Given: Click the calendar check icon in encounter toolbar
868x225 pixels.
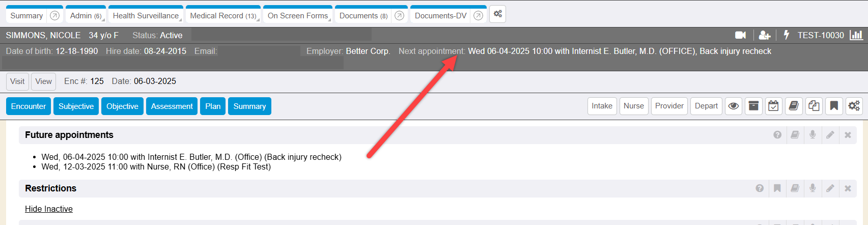Looking at the screenshot, I should (x=773, y=106).
